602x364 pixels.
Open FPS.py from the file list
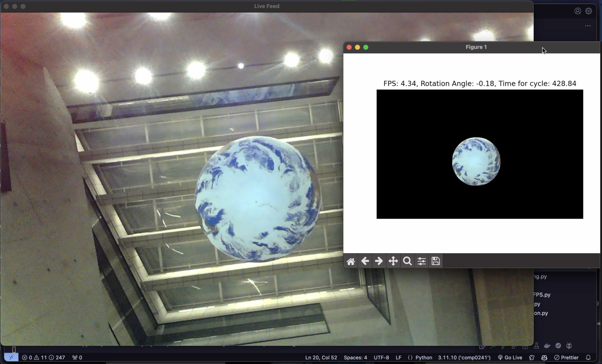point(542,295)
